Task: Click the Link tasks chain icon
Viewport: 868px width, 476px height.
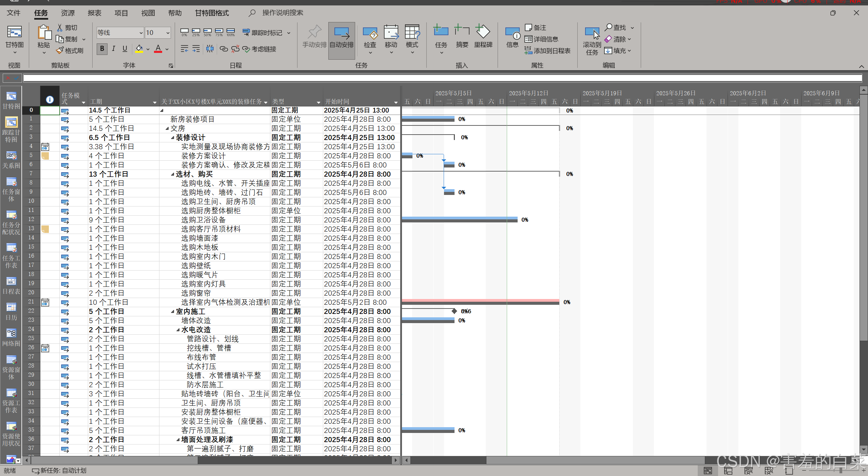Action: pos(224,49)
